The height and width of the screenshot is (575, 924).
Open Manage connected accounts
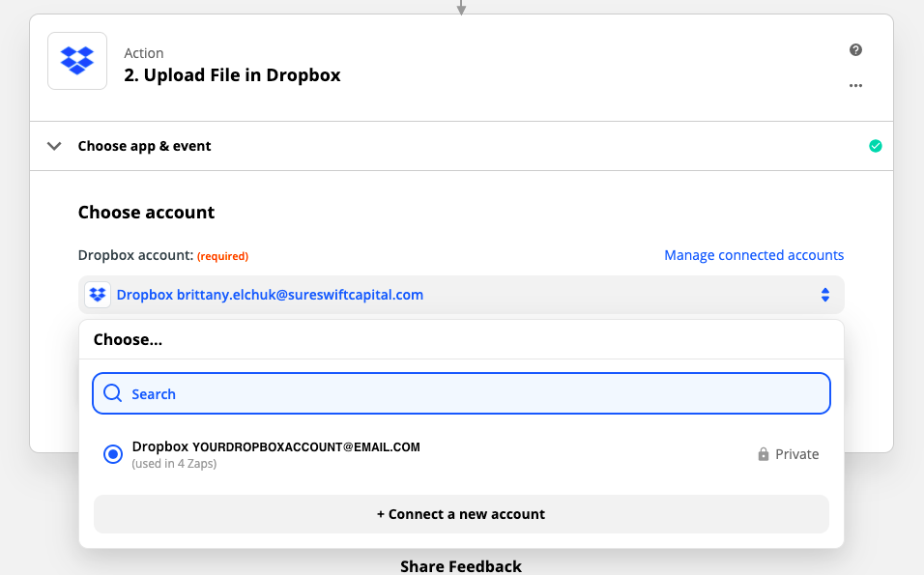[x=753, y=254]
